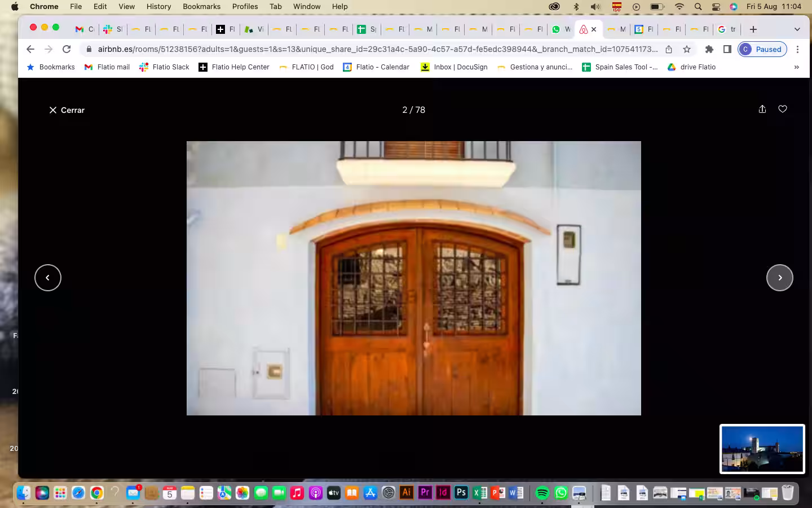This screenshot has height=508, width=812.
Task: Open the Help menu
Action: click(x=339, y=6)
